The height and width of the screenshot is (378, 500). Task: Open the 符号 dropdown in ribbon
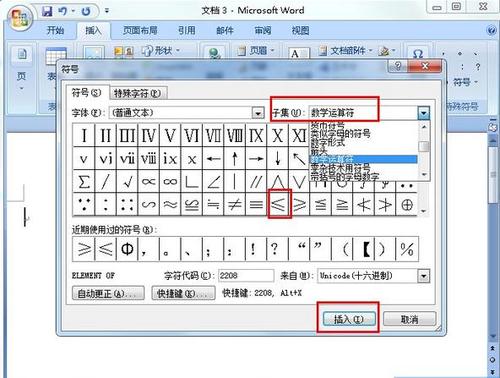466,82
